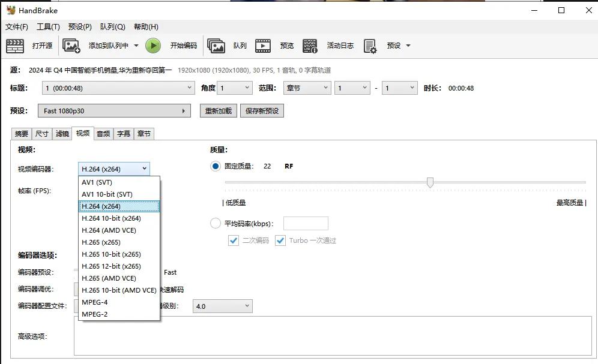Image resolution: width=598 pixels, height=364 pixels.
Task: Click inside the 高级选项 text box
Action: (x=333, y=336)
